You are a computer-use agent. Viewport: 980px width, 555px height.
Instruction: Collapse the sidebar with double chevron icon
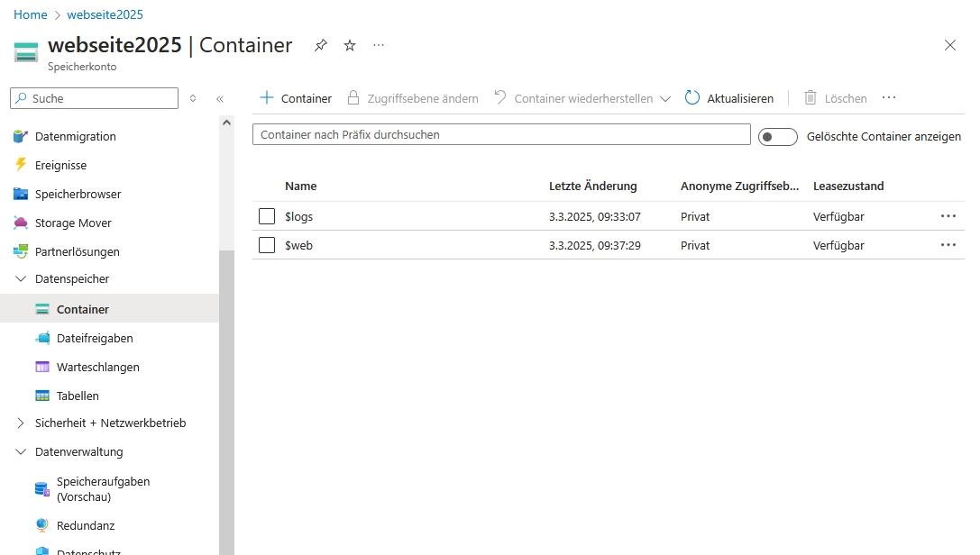tap(220, 99)
